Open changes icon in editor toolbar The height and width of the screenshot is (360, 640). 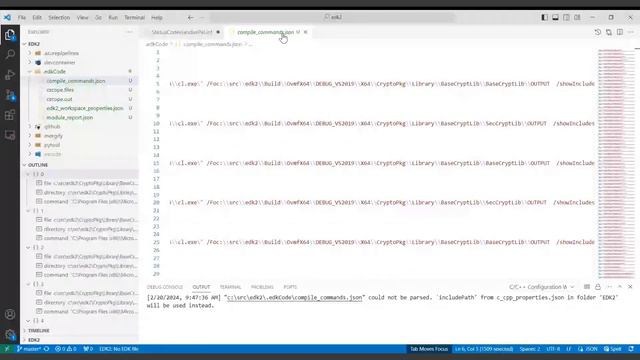coord(609,32)
